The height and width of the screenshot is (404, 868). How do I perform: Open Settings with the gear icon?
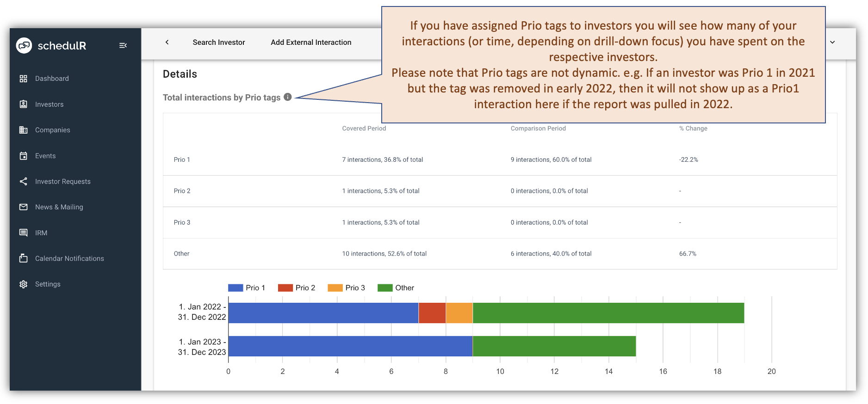coord(24,284)
